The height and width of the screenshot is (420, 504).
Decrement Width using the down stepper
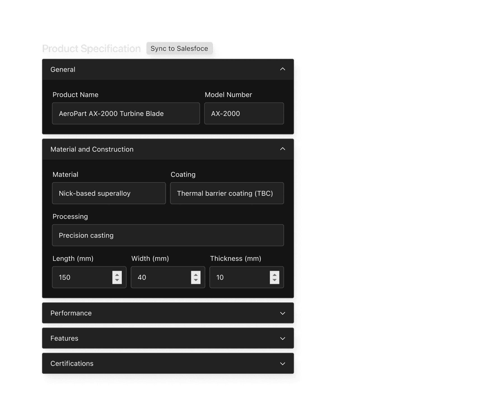(x=196, y=280)
